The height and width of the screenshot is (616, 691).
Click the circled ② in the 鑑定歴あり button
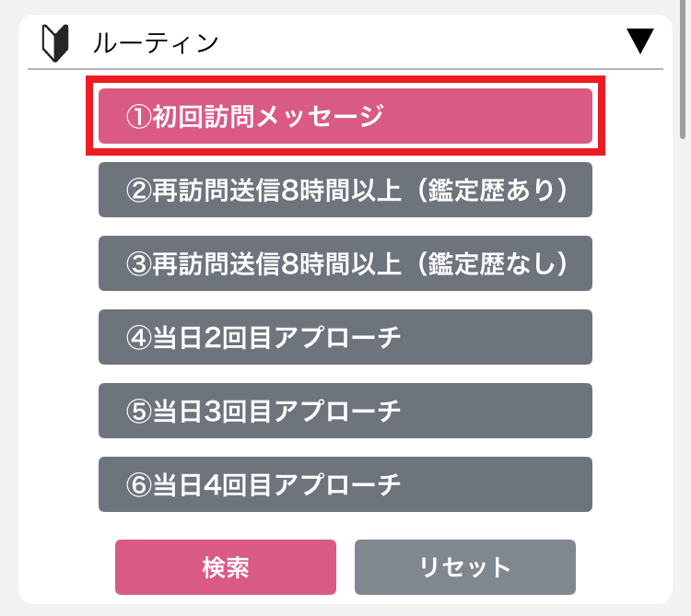(139, 191)
